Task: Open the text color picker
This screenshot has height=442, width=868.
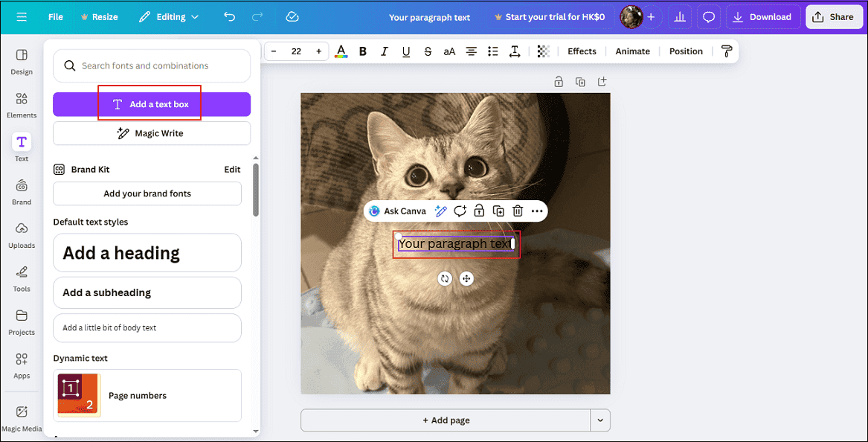Action: 341,51
